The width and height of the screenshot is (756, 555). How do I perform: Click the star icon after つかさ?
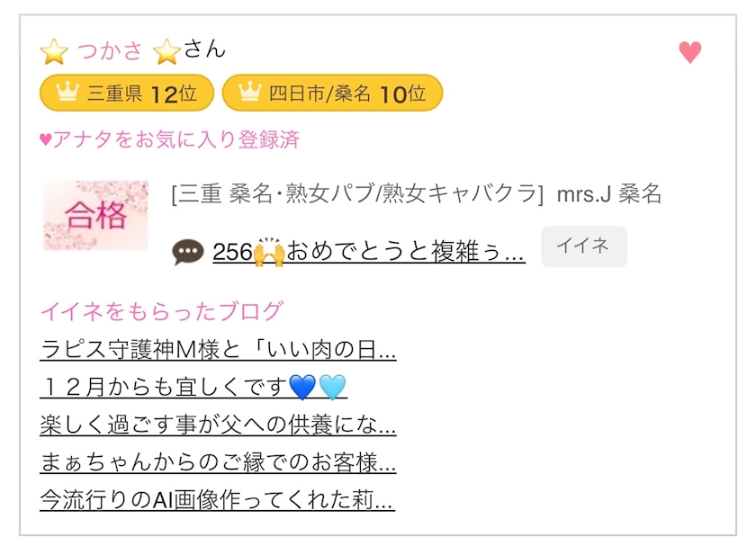pos(166,52)
